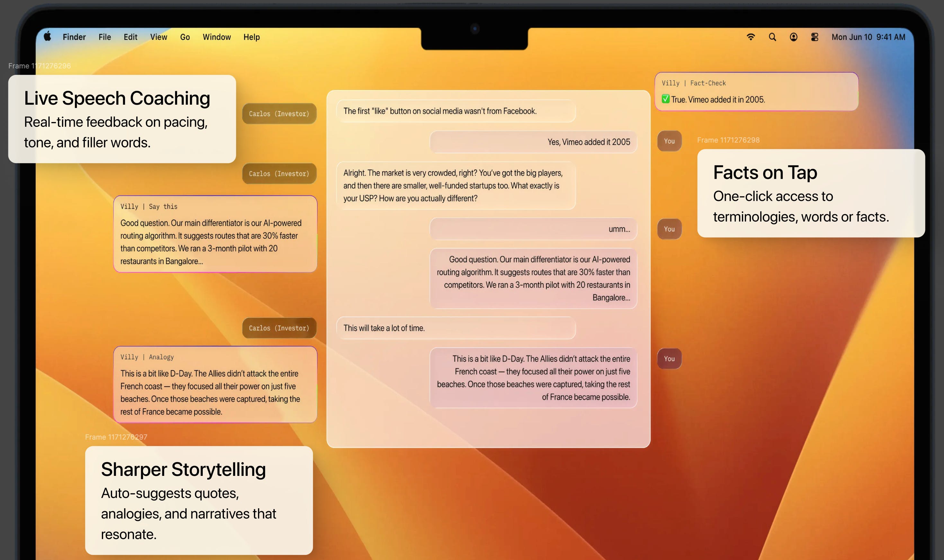Select the Villy Say this suggestion card
The width and height of the screenshot is (944, 560).
[x=215, y=234]
